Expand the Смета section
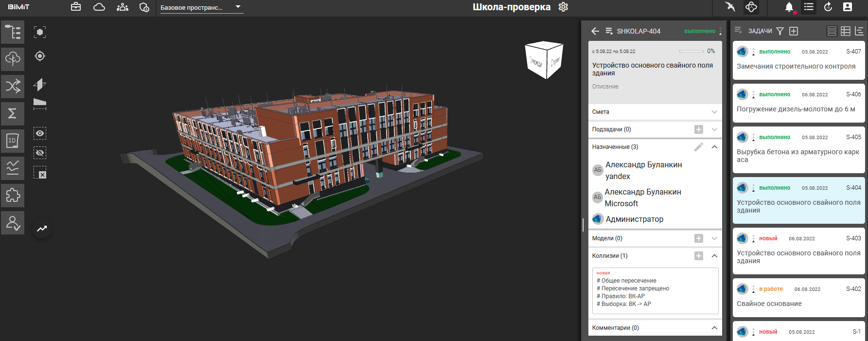This screenshot has width=868, height=341. tap(714, 112)
